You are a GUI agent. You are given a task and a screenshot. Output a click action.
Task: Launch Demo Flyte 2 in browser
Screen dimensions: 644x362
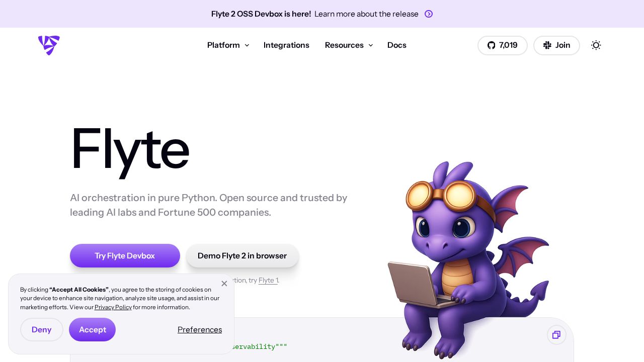243,256
